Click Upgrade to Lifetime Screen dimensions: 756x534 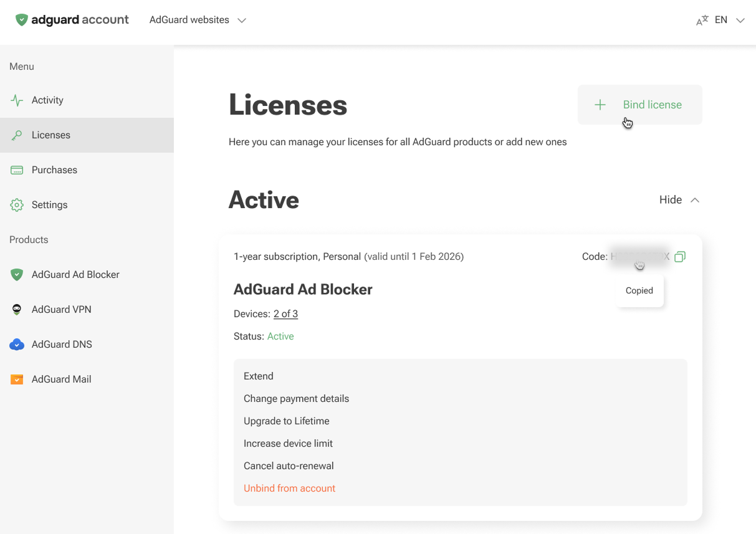(x=287, y=421)
